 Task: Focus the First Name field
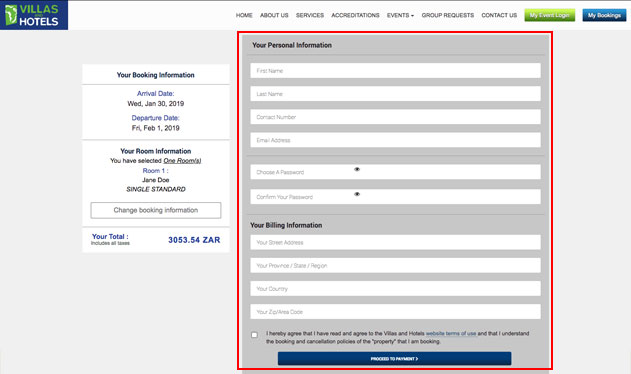[395, 71]
